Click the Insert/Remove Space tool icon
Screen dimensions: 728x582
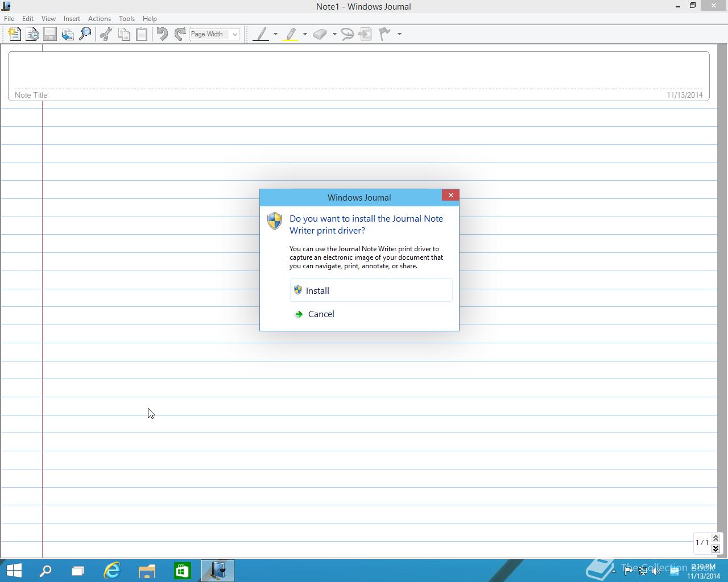click(366, 34)
